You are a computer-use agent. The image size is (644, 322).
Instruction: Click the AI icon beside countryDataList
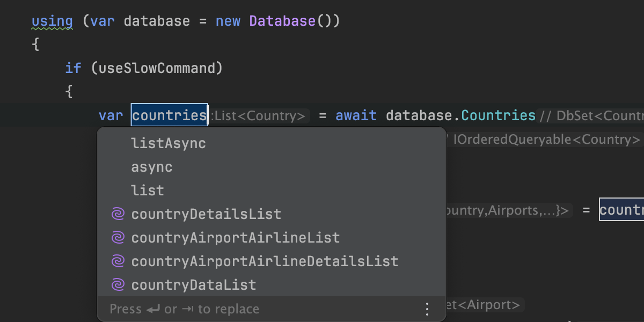pos(118,285)
